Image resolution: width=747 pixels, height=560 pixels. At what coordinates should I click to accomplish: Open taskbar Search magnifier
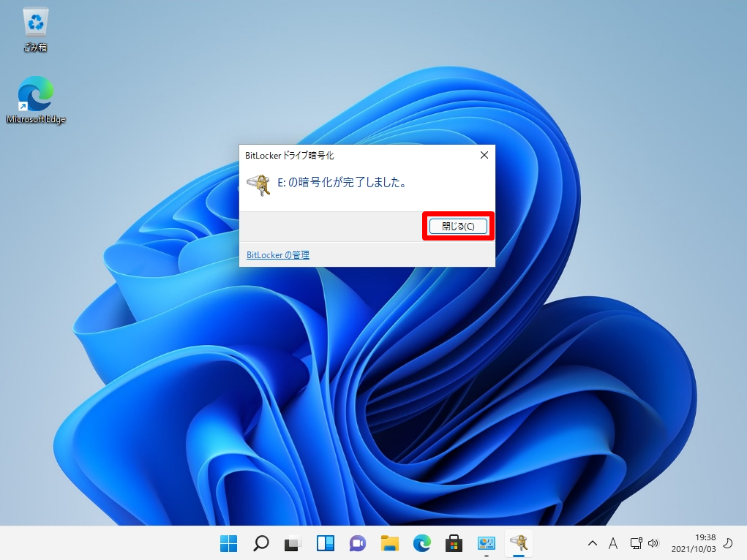coord(261,543)
